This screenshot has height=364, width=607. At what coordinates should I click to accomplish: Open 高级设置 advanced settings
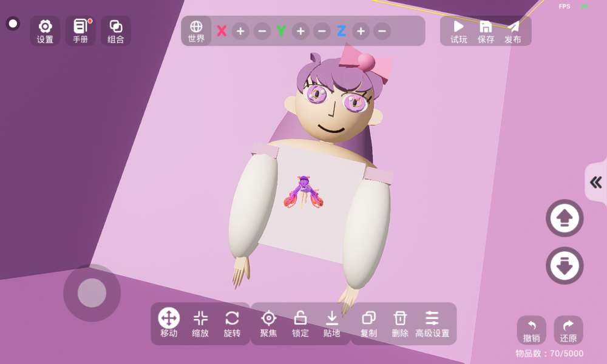[x=432, y=323]
